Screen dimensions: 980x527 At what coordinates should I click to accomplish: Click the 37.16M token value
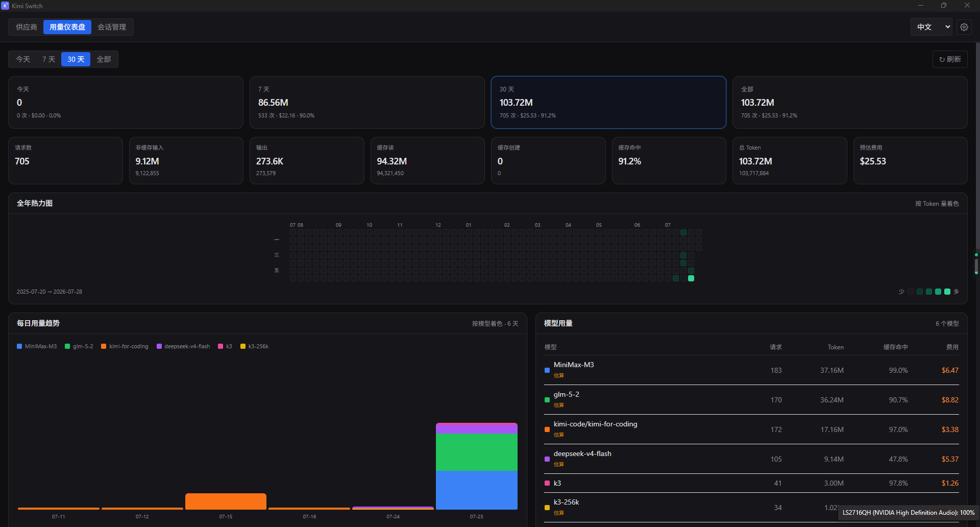click(x=832, y=371)
